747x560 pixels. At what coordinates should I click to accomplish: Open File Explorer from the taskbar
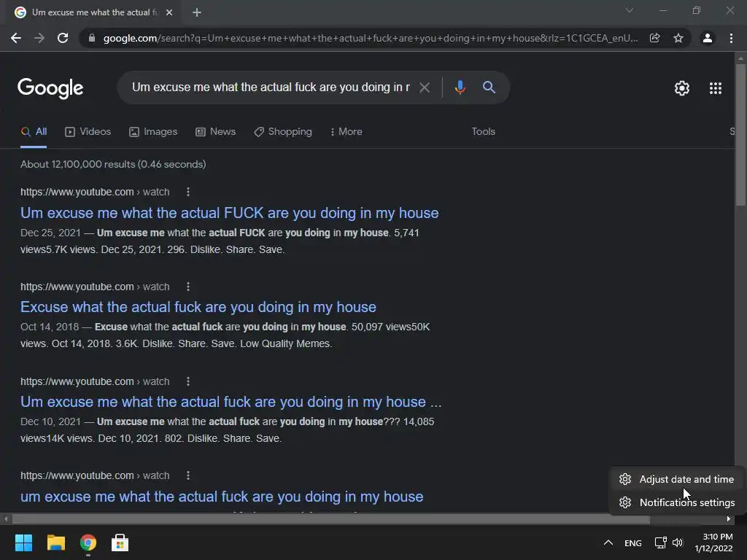55,542
